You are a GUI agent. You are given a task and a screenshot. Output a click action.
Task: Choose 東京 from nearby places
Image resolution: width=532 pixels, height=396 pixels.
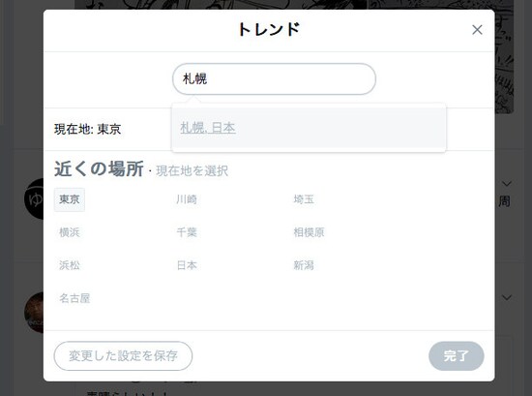(x=70, y=199)
